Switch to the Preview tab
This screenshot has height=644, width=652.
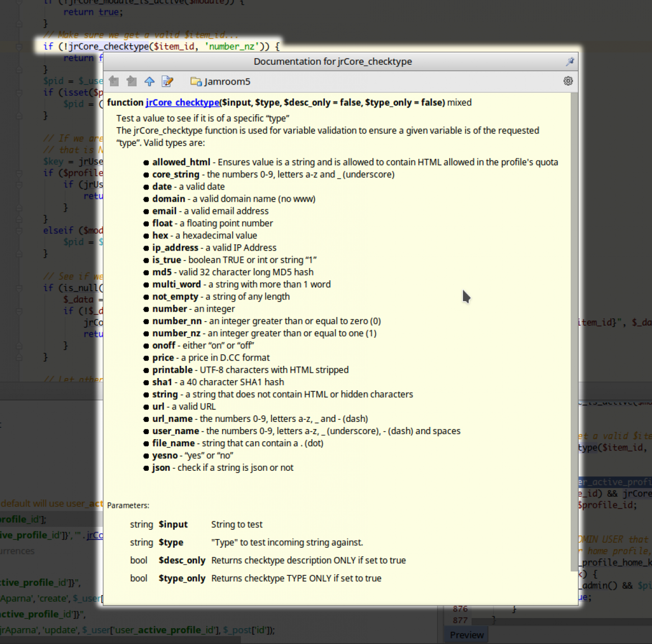tap(467, 635)
